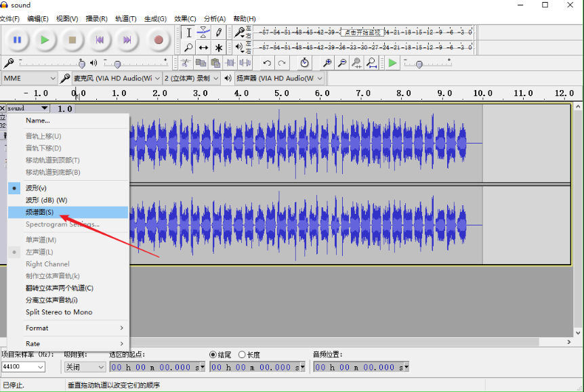Open the recording channels dropdown

(x=191, y=78)
